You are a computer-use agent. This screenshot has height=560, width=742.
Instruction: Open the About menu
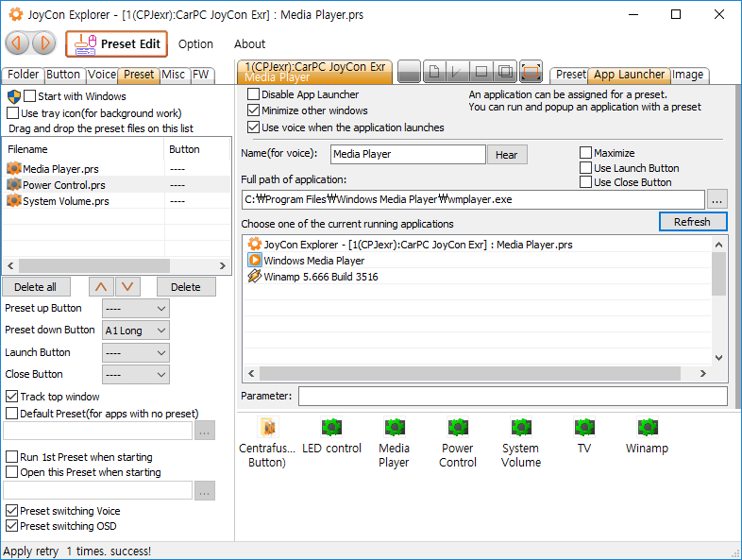click(249, 44)
